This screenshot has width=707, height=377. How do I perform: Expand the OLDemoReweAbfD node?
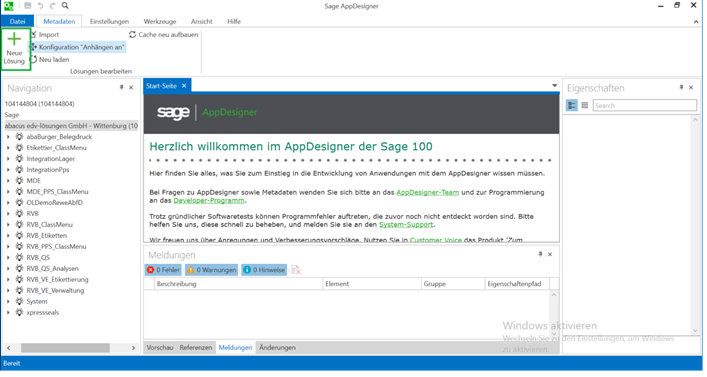pos(8,203)
